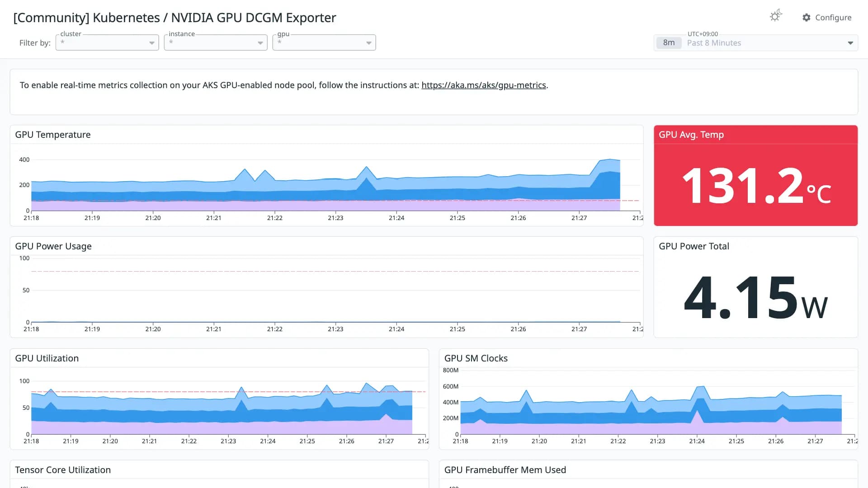Click the GPU Temperature panel title
The height and width of the screenshot is (488, 868).
53,135
